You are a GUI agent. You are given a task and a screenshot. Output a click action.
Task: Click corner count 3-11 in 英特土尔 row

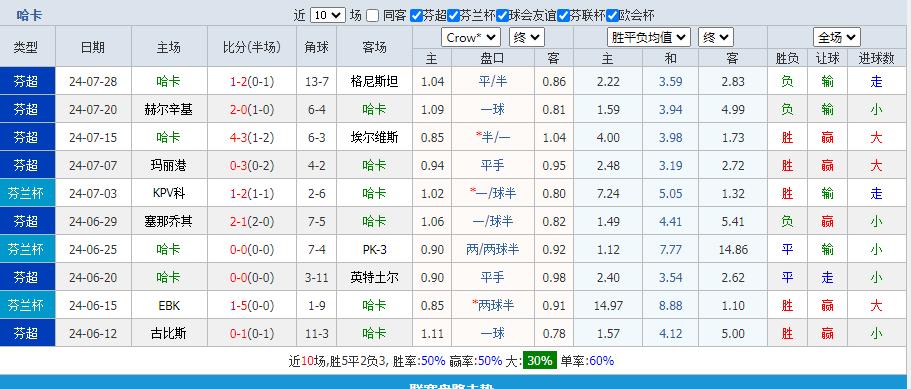tap(317, 278)
